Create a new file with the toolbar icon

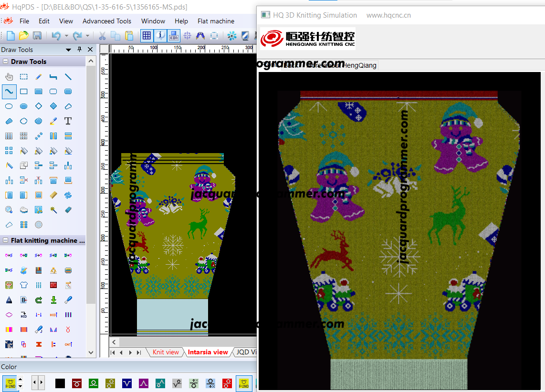pyautogui.click(x=11, y=35)
